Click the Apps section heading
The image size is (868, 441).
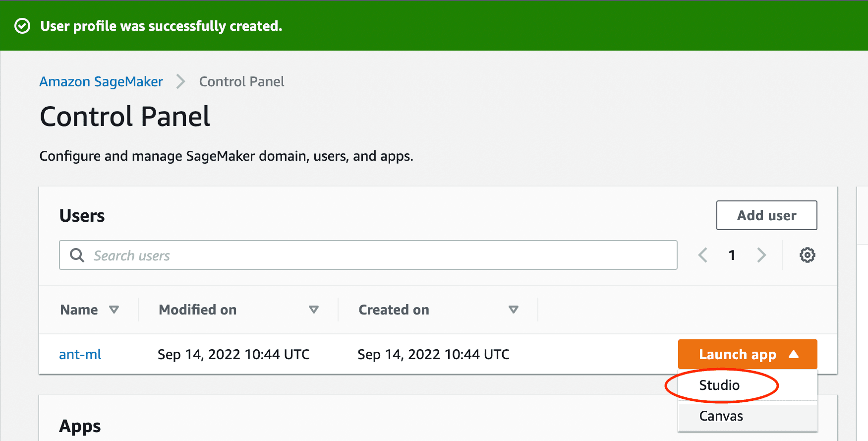[x=80, y=426]
